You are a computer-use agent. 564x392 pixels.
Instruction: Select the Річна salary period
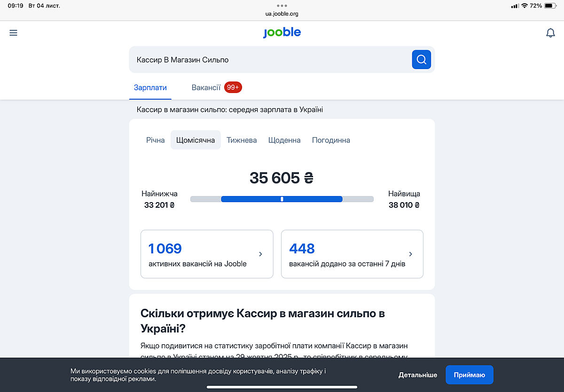click(155, 140)
